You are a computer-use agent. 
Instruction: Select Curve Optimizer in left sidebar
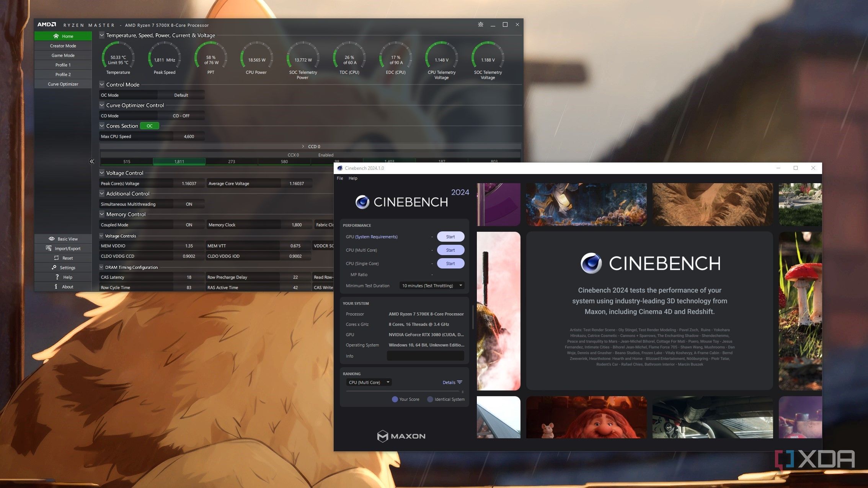pyautogui.click(x=63, y=84)
